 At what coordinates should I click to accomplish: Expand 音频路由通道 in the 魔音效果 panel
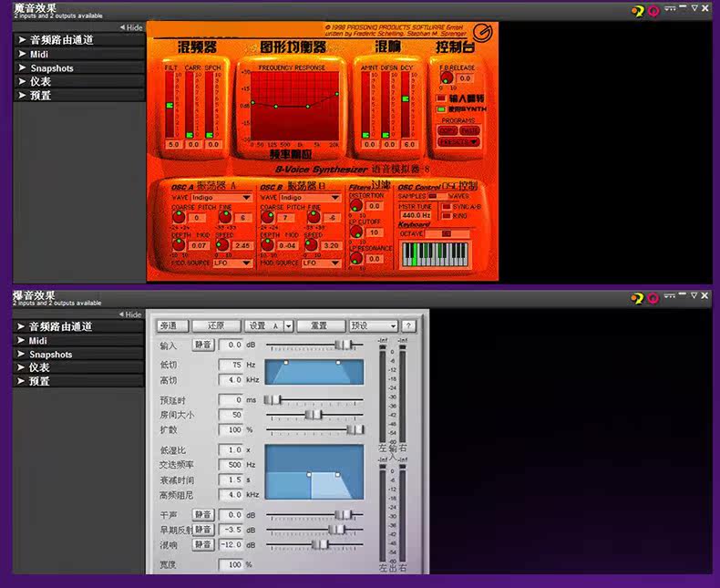pos(79,40)
